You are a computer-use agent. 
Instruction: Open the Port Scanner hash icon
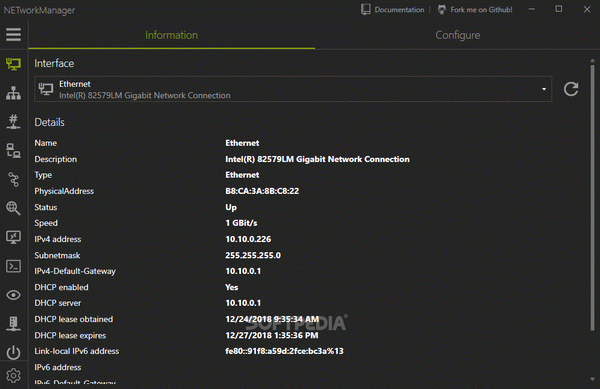[13, 122]
